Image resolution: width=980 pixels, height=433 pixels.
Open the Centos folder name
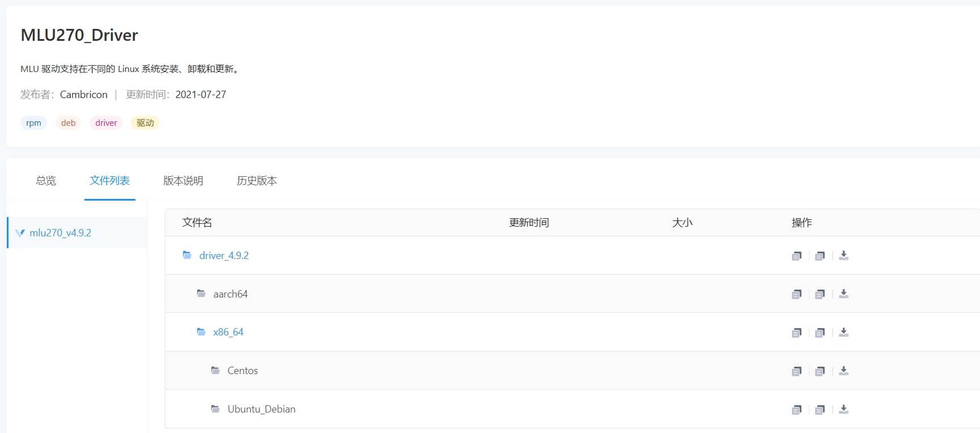242,371
